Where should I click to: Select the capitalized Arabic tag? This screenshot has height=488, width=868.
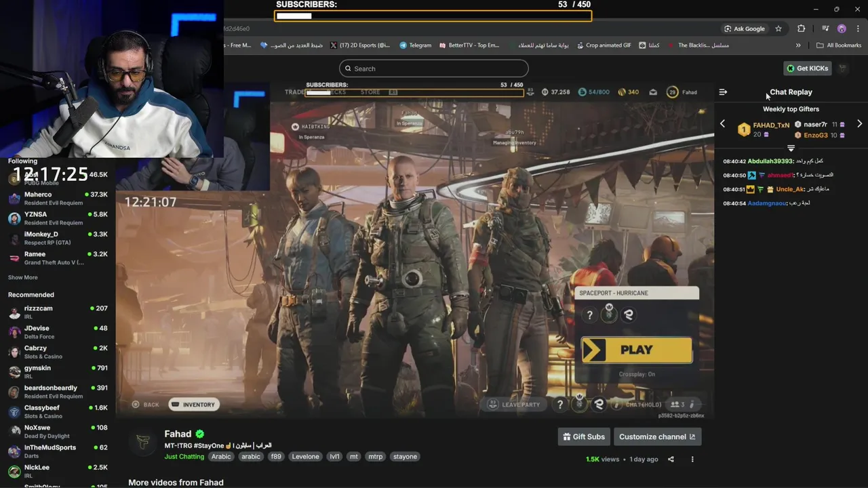click(221, 457)
